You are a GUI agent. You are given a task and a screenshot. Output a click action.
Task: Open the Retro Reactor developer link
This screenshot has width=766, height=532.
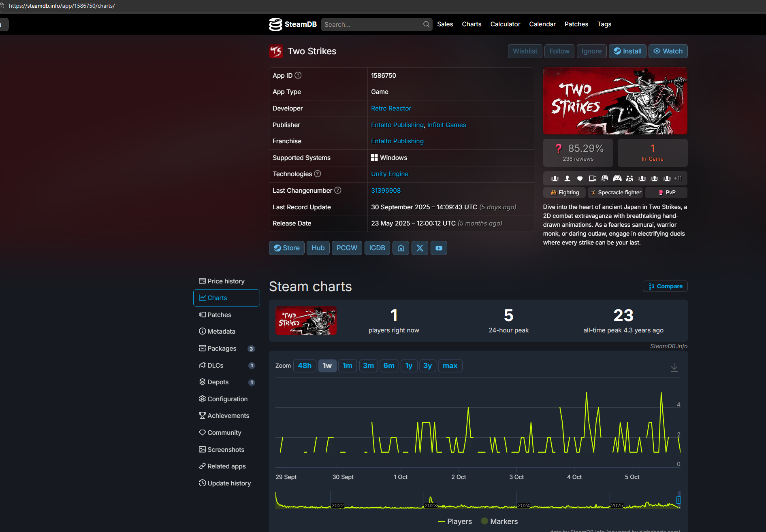click(391, 108)
